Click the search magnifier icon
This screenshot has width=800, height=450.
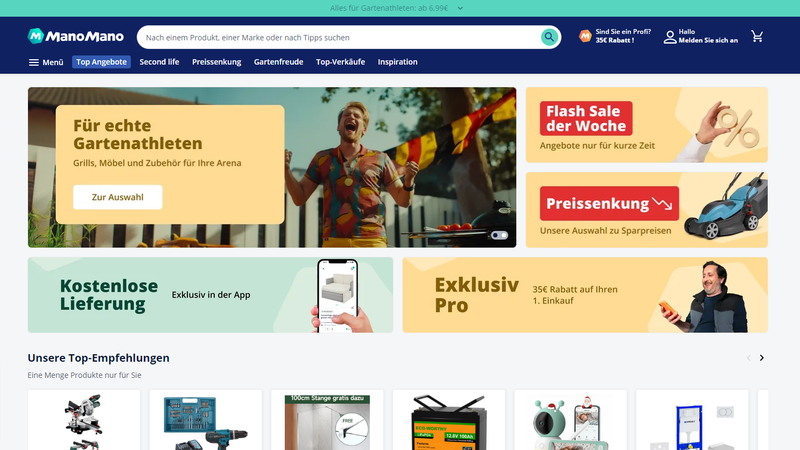pyautogui.click(x=549, y=37)
